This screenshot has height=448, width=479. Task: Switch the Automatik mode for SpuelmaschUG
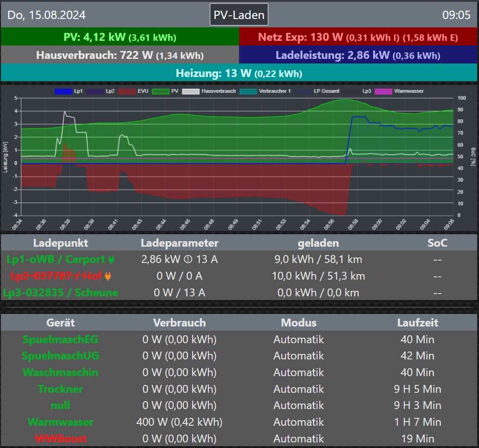pyautogui.click(x=298, y=356)
